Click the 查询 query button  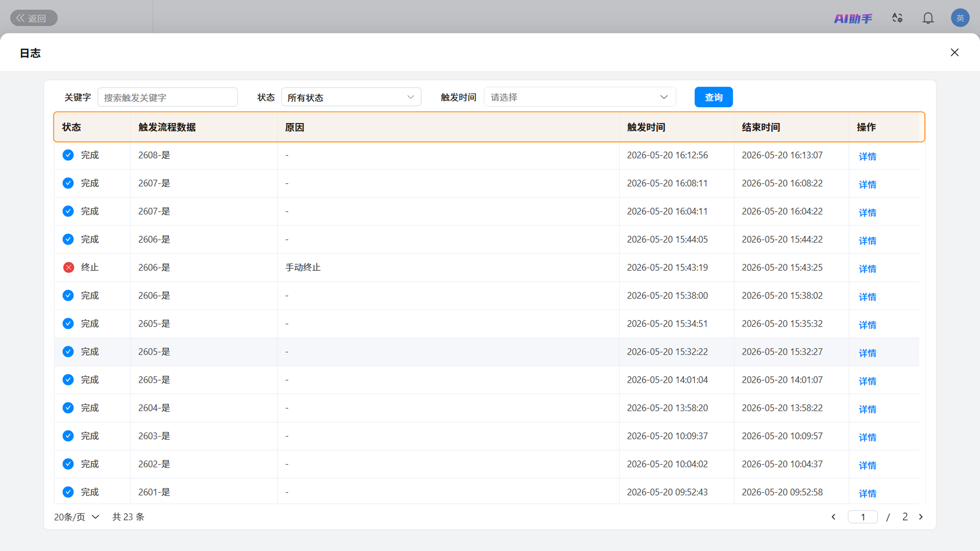[x=713, y=98]
